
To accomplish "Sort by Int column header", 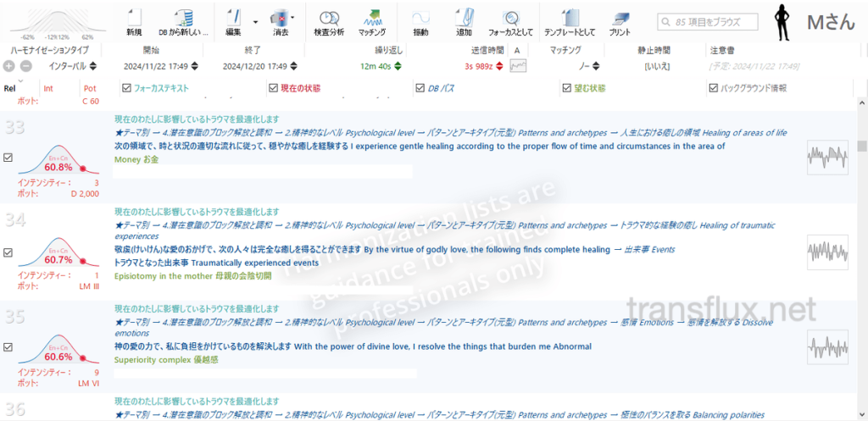I will click(x=48, y=88).
